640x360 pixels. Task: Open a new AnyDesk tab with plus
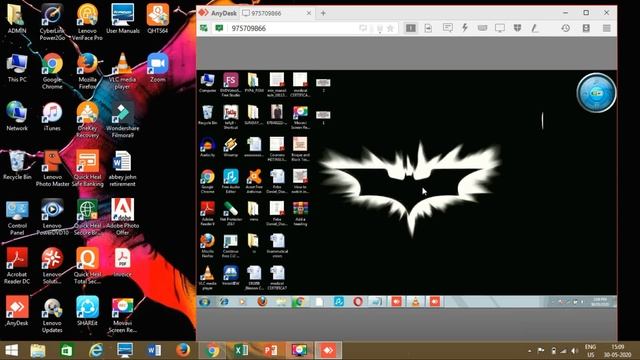(323, 13)
